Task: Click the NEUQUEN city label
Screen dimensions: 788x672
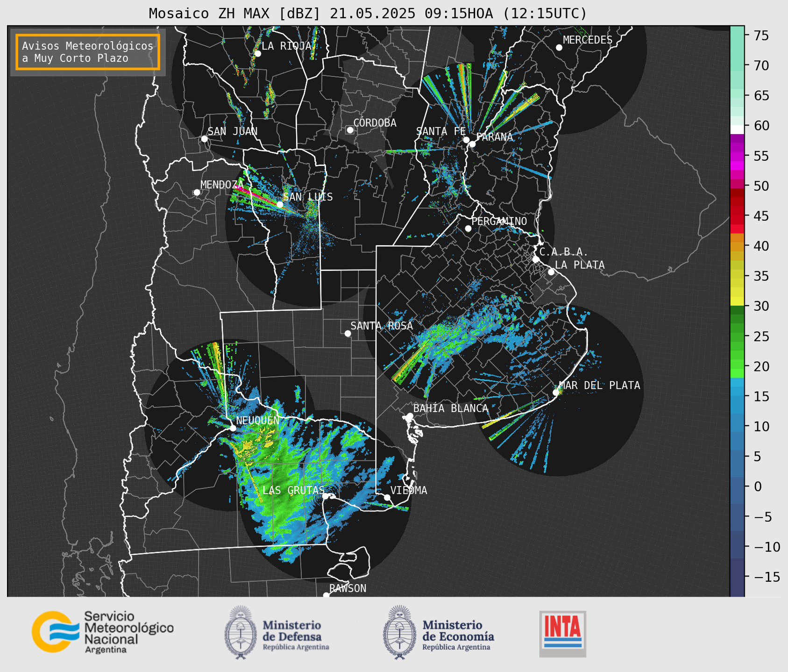Action: tap(257, 421)
